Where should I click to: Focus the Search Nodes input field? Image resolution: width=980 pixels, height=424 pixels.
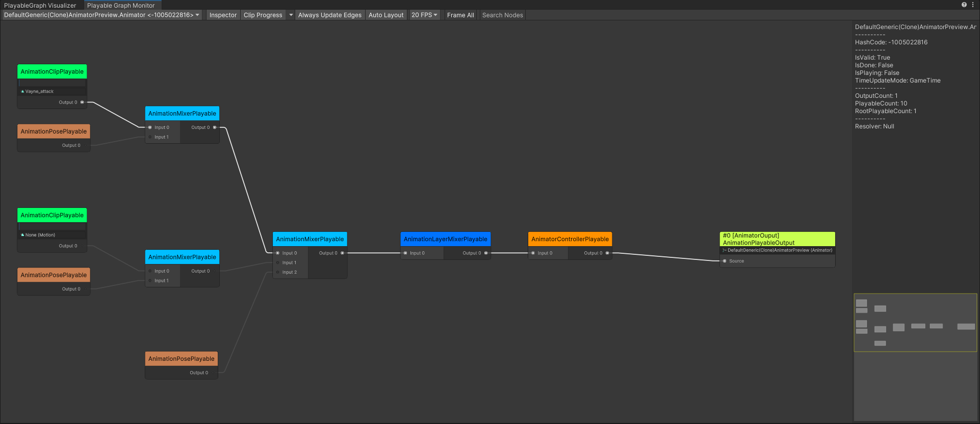pos(502,15)
